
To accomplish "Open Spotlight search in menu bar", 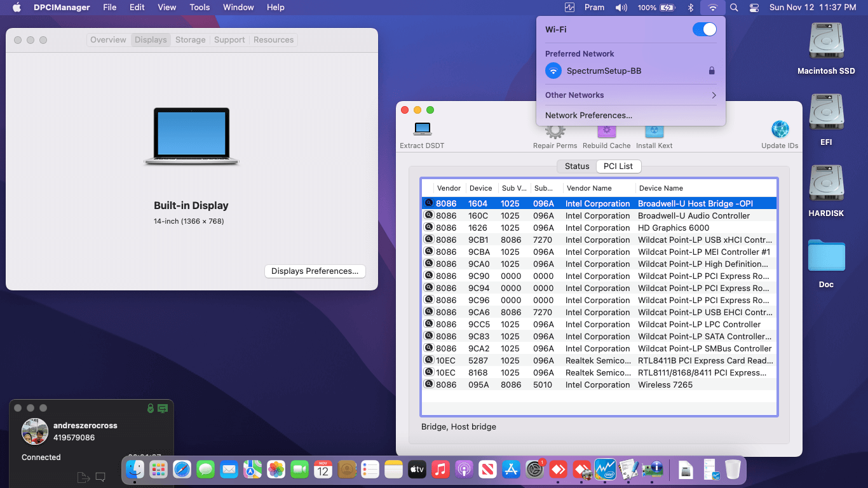I will [734, 8].
